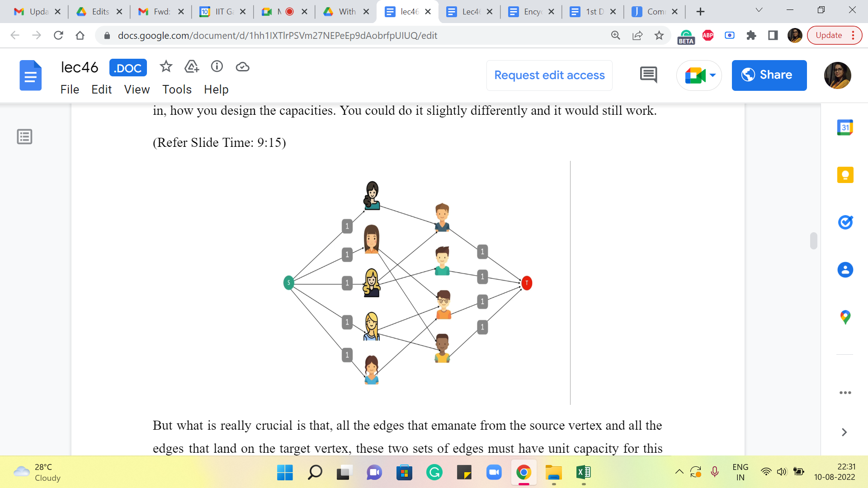Viewport: 868px width, 488px height.
Task: Star the lec46 document
Action: point(166,67)
